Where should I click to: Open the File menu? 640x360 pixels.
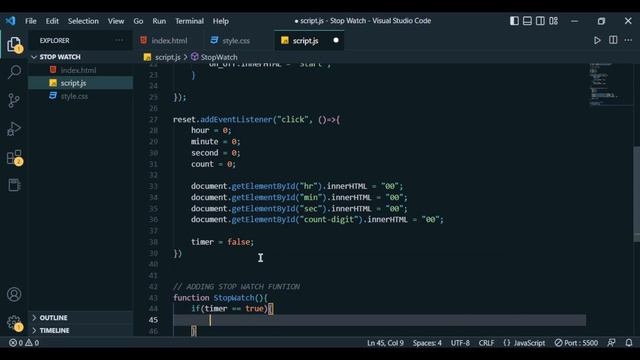pyautogui.click(x=31, y=21)
